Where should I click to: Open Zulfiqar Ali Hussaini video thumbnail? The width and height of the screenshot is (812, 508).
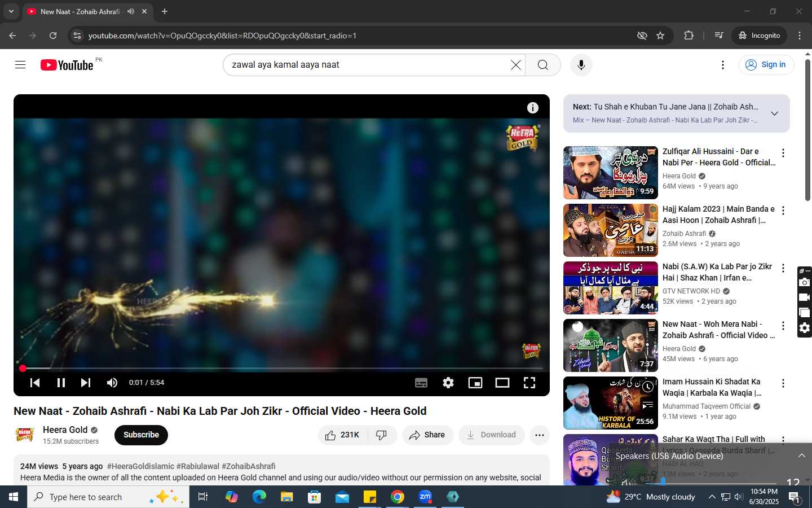coord(611,173)
